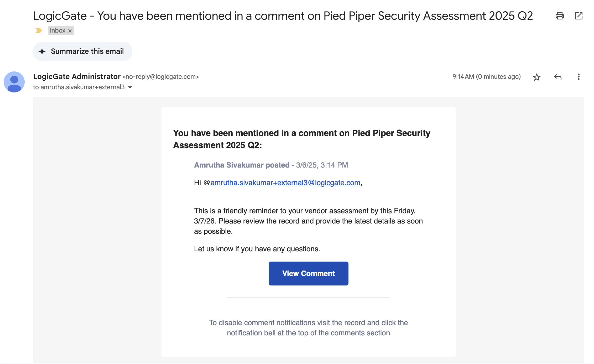594x364 pixels.
Task: Open the amrutha.sivakumar+external3@logicgate.com link
Action: pos(285,183)
